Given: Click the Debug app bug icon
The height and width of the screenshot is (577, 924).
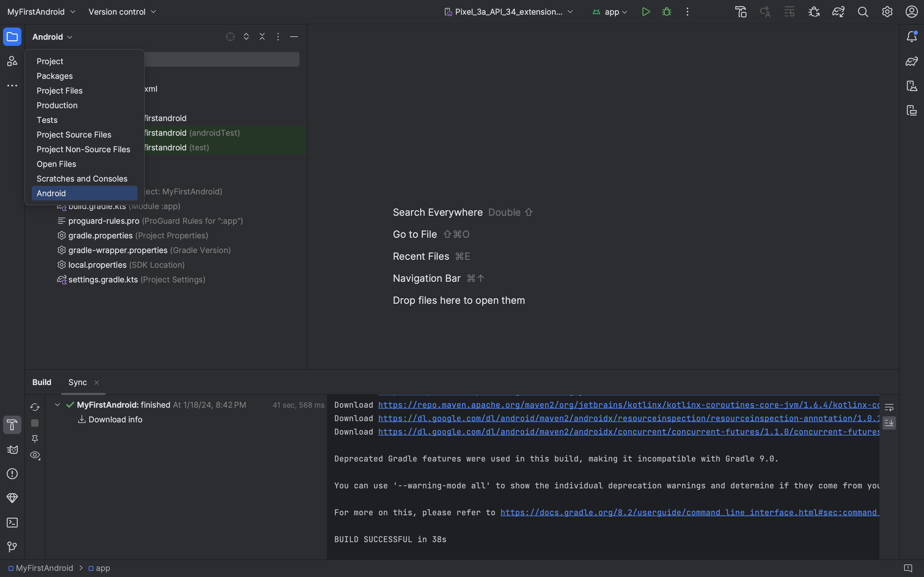Looking at the screenshot, I should [x=666, y=12].
